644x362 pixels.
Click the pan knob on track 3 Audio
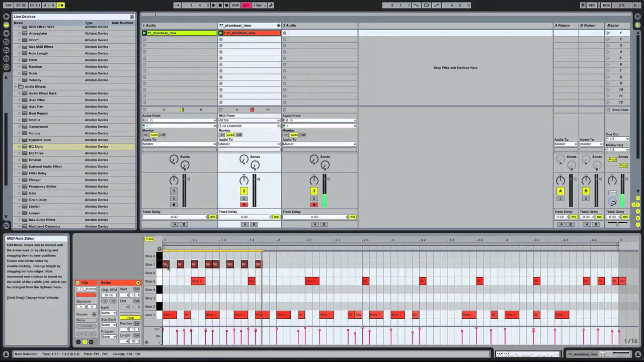(314, 180)
